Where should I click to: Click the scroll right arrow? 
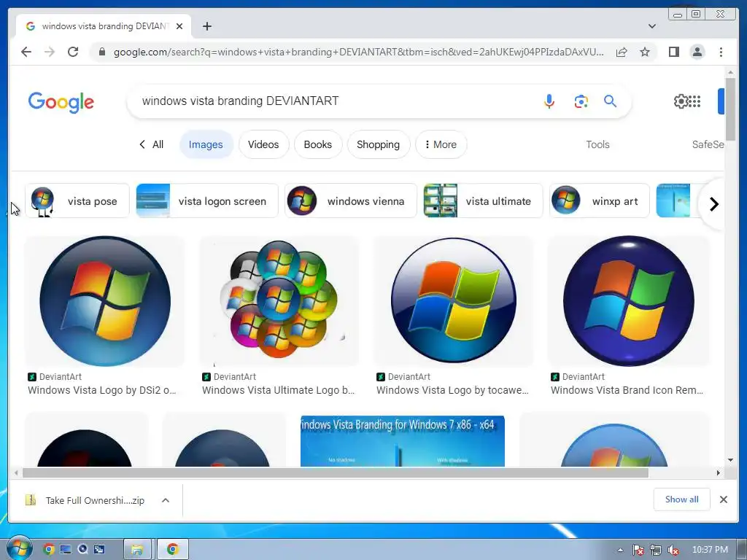click(719, 472)
